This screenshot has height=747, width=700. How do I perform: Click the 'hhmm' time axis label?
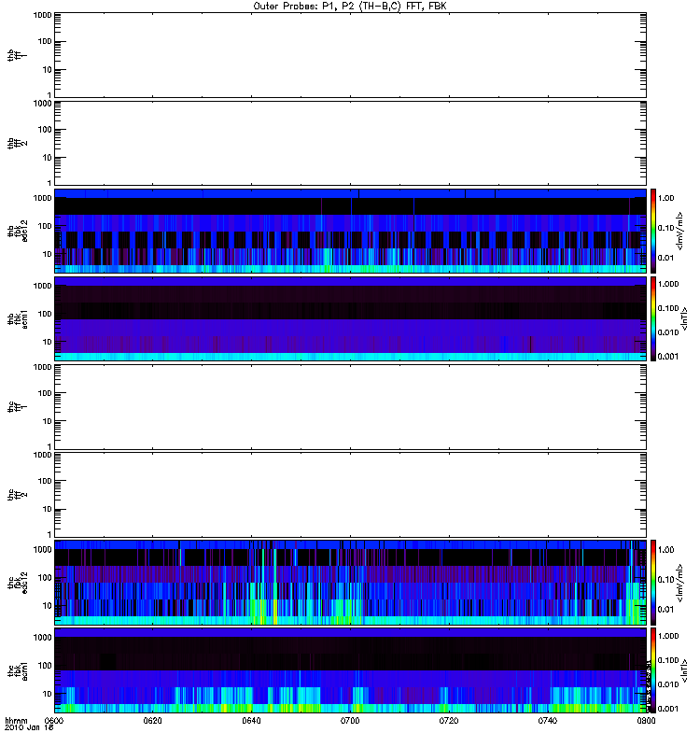pos(16,721)
